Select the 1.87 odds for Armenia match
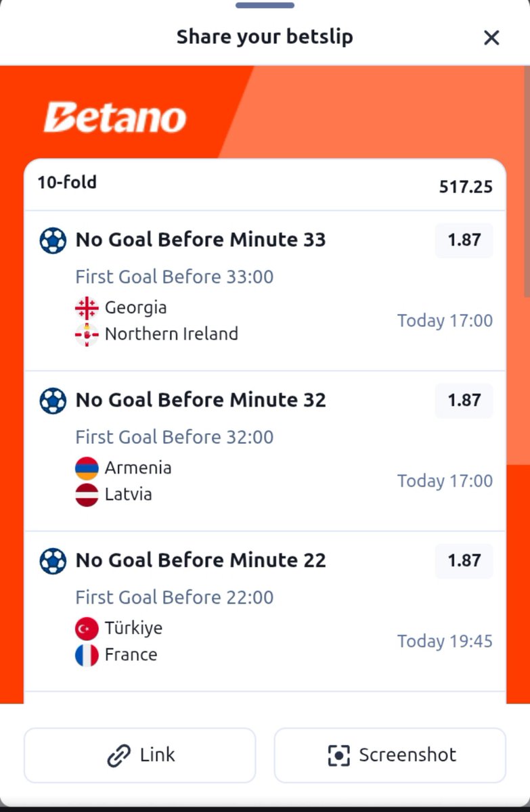 (464, 401)
